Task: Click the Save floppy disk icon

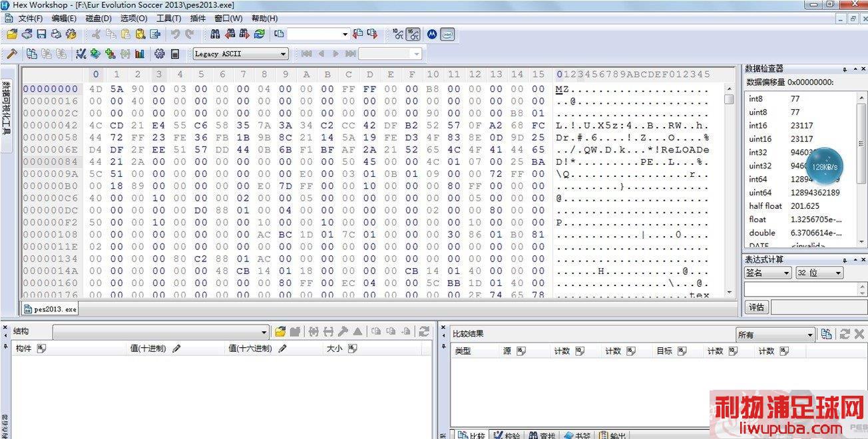Action: click(x=41, y=34)
